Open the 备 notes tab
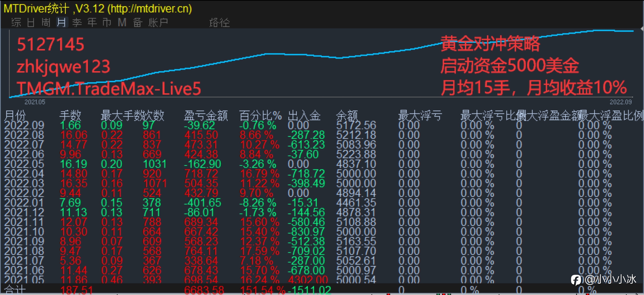Screen dimensions: 644x295 137,22
